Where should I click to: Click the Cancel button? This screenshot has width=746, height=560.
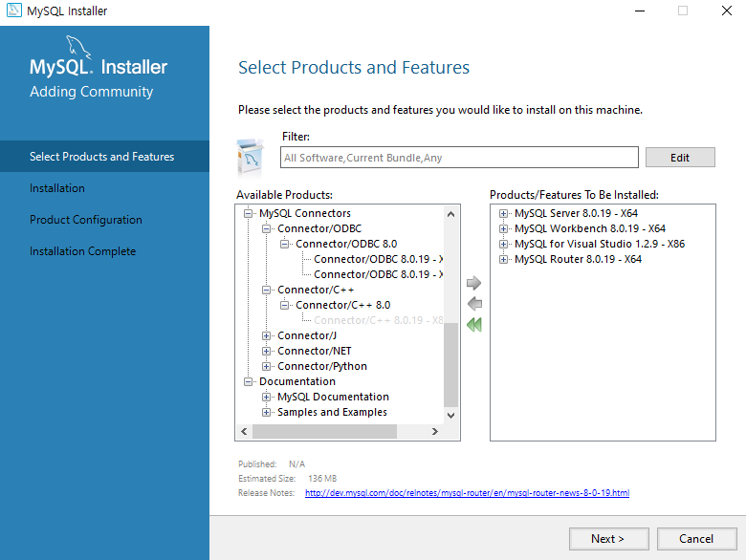[696, 539]
